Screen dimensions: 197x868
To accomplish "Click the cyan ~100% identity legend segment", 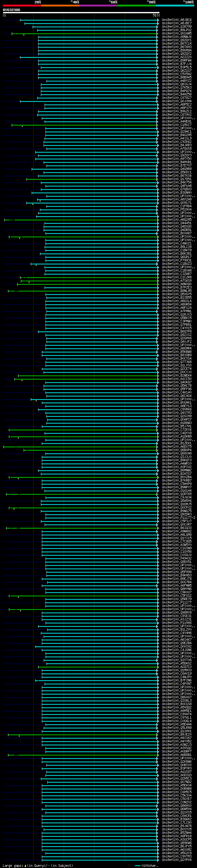I will 175,6.
